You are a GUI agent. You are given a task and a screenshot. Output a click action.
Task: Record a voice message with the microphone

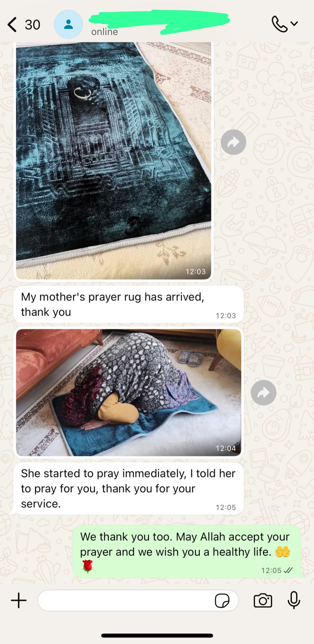(x=294, y=600)
